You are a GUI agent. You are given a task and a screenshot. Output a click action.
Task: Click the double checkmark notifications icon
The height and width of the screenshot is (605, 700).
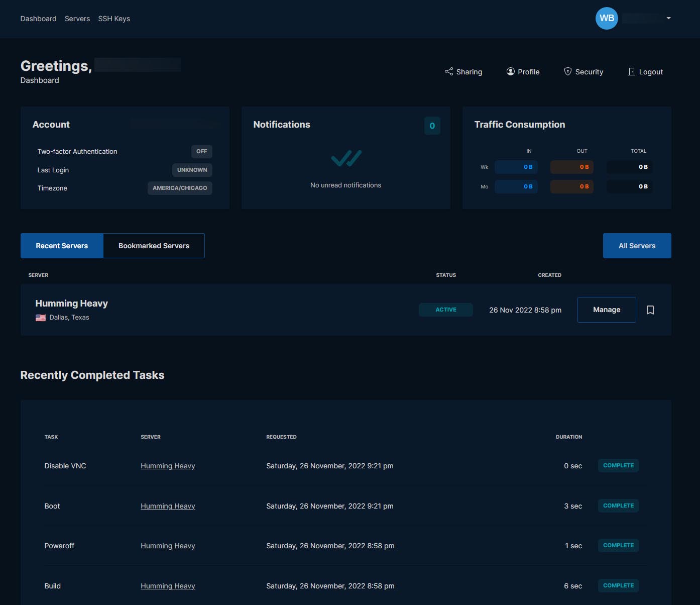coord(346,158)
